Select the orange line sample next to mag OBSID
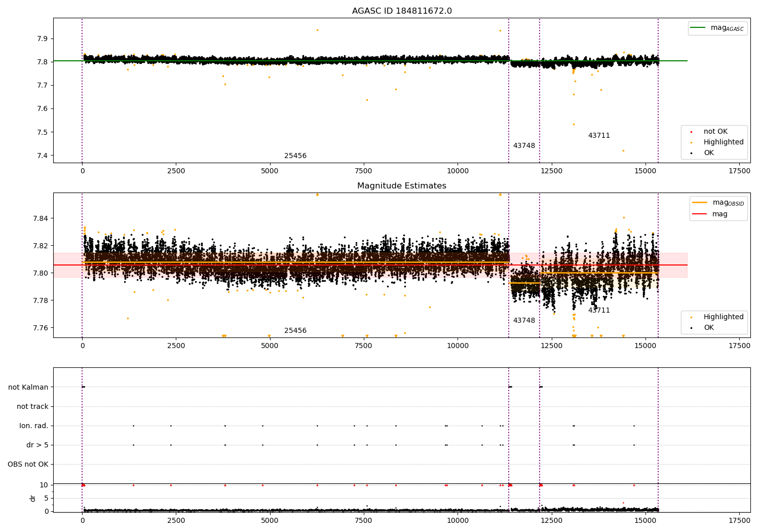 (x=700, y=203)
